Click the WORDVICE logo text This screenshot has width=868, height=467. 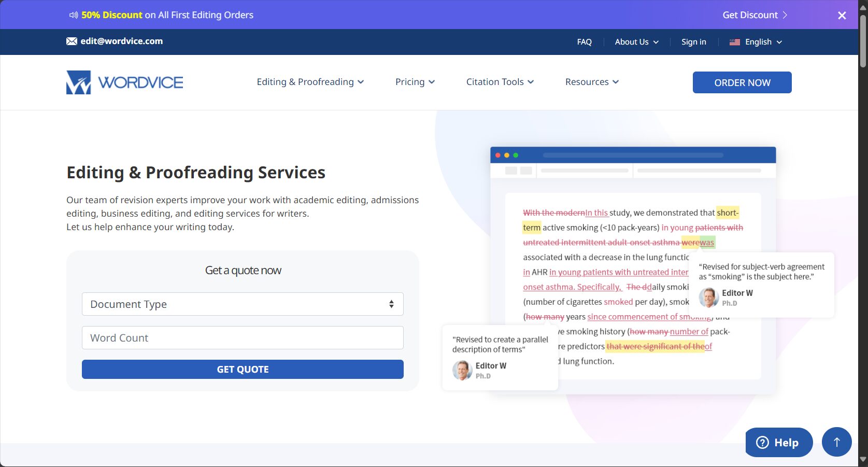pyautogui.click(x=140, y=82)
